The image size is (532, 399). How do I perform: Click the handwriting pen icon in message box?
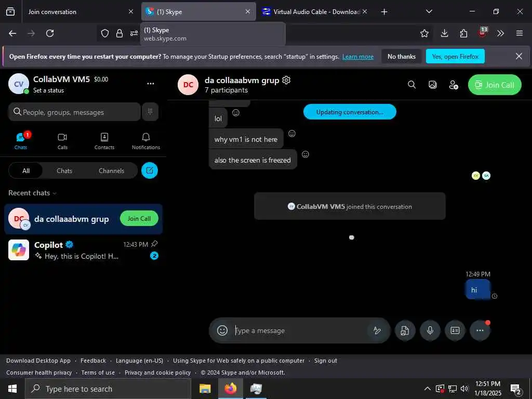pos(377,330)
